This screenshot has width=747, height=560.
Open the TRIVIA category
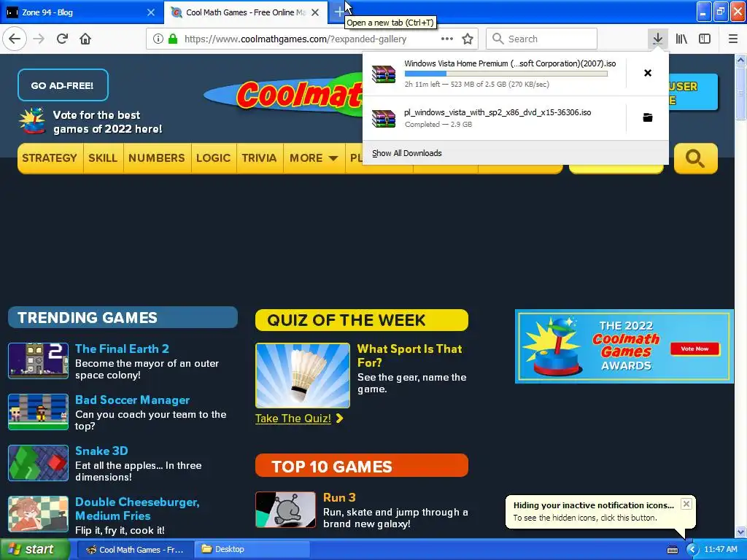pyautogui.click(x=259, y=158)
